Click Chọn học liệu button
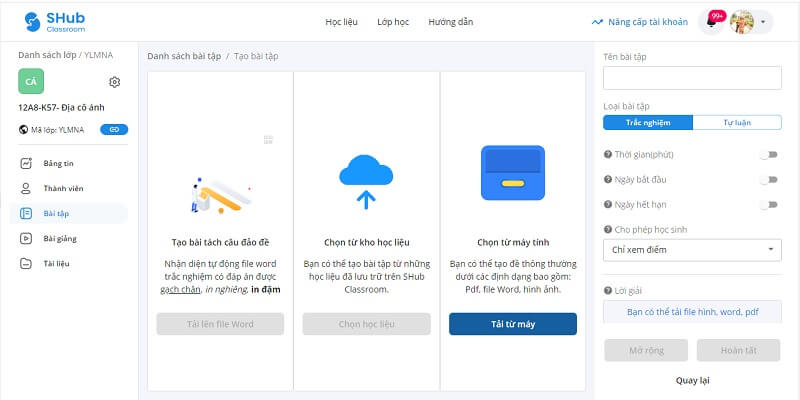The image size is (800, 400). pos(366,324)
